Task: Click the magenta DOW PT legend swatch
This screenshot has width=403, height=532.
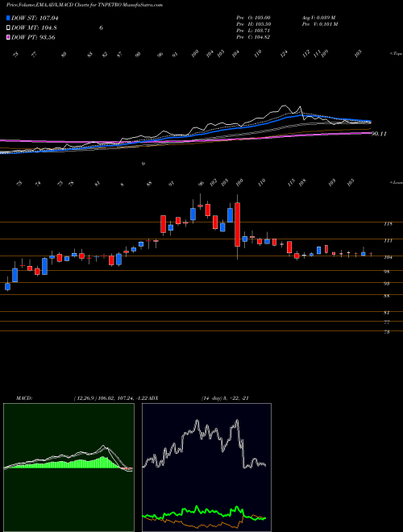Action: 8,37
